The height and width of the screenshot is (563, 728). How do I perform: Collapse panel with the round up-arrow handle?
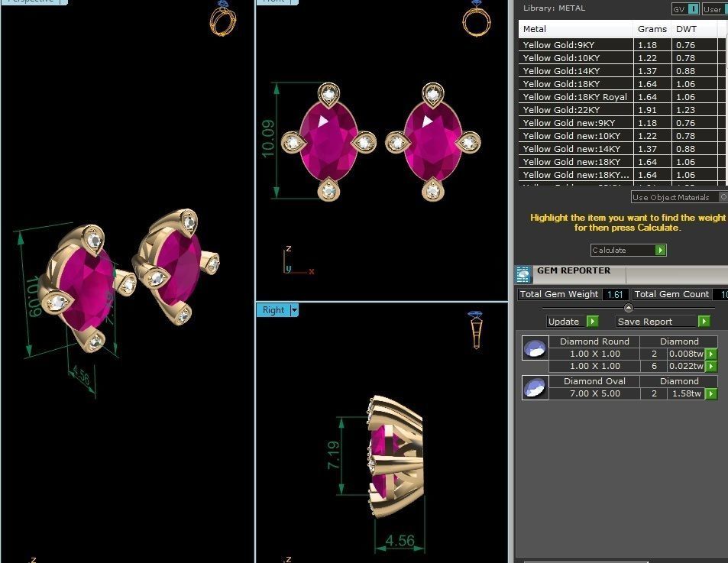(x=628, y=308)
